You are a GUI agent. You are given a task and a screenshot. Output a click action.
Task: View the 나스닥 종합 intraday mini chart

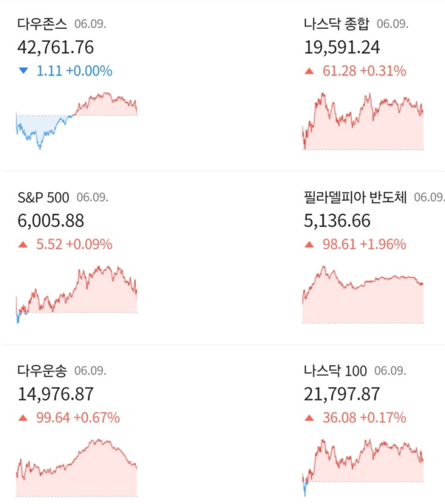tap(363, 120)
